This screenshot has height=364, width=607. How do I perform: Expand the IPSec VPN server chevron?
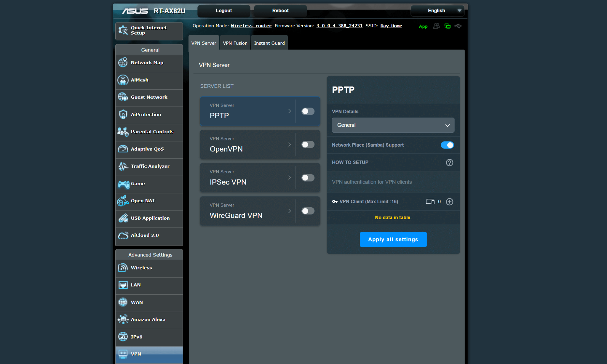coord(290,178)
